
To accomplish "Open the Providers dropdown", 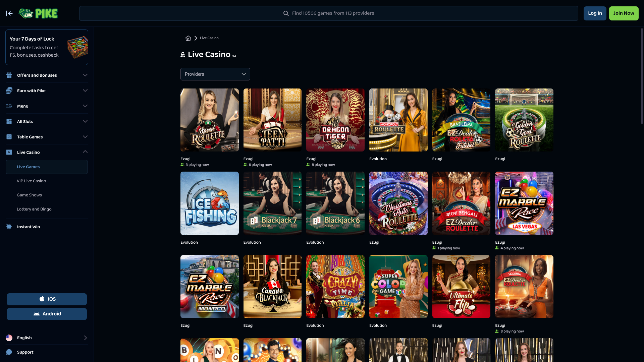I will pos(215,74).
